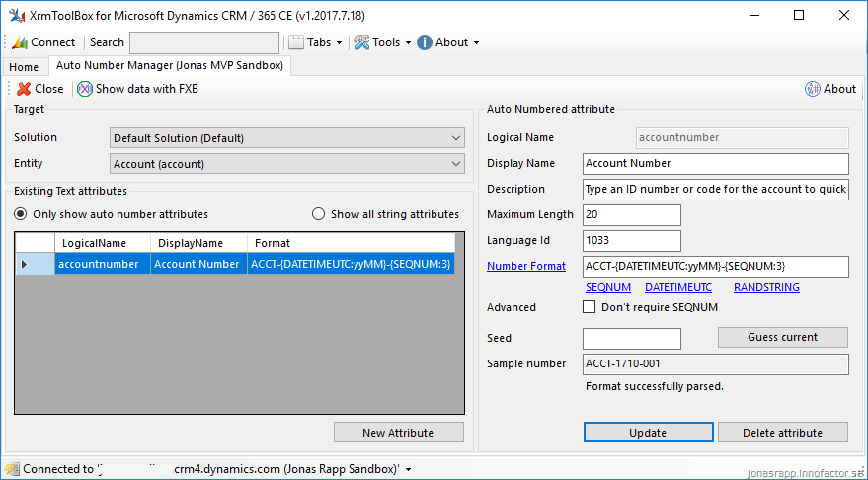Select the Auto Number Manager tab
Screen dimensions: 868x480
(x=169, y=66)
